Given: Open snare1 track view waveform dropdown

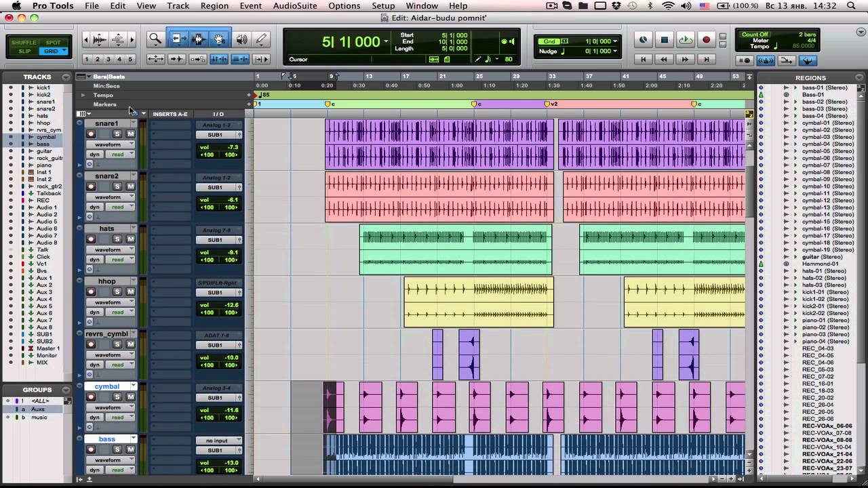Looking at the screenshot, I should [x=111, y=144].
